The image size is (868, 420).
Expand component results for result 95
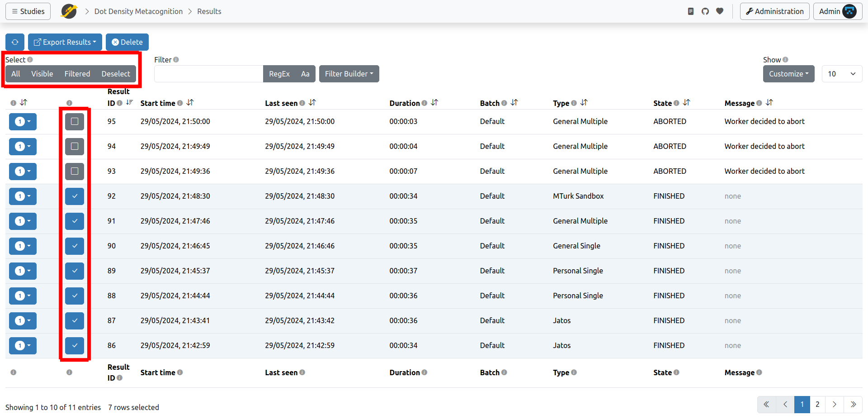pos(23,121)
